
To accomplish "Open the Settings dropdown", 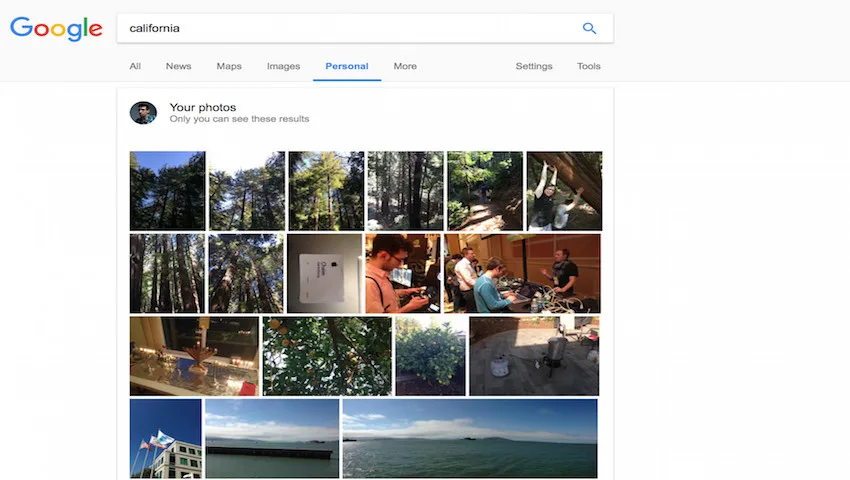I will pyautogui.click(x=534, y=66).
